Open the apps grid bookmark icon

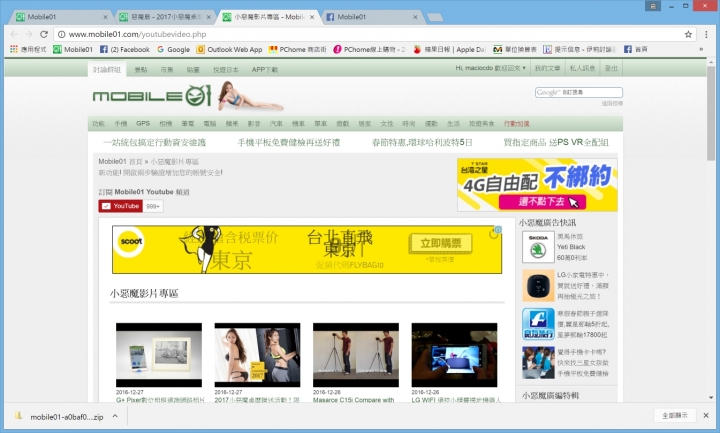[14, 49]
